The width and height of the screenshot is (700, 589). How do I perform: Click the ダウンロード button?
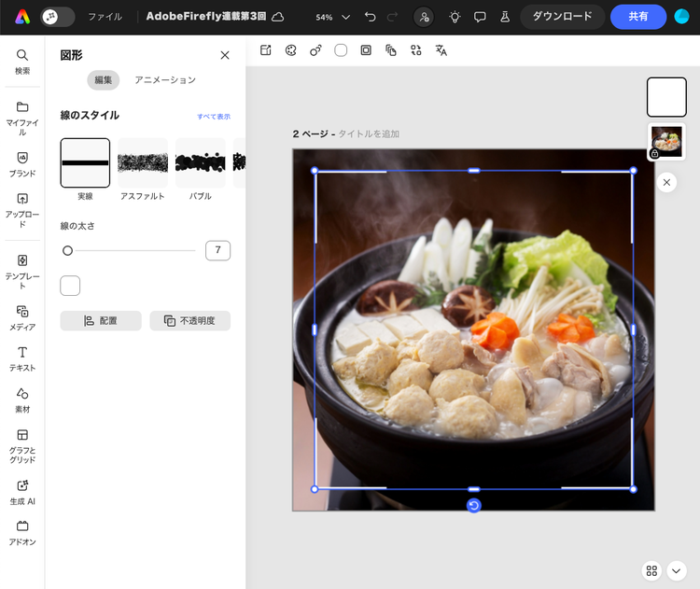[x=562, y=17]
